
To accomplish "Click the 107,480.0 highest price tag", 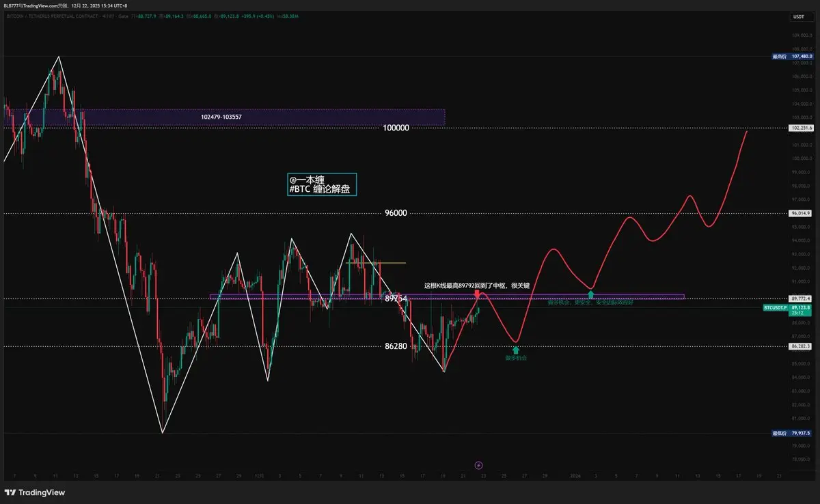I will [793, 56].
